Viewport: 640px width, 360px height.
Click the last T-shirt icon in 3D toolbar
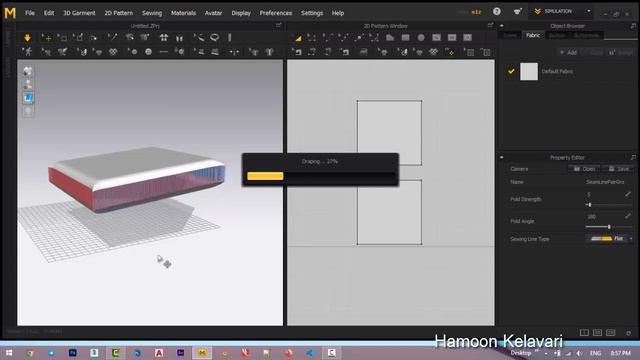[269, 52]
